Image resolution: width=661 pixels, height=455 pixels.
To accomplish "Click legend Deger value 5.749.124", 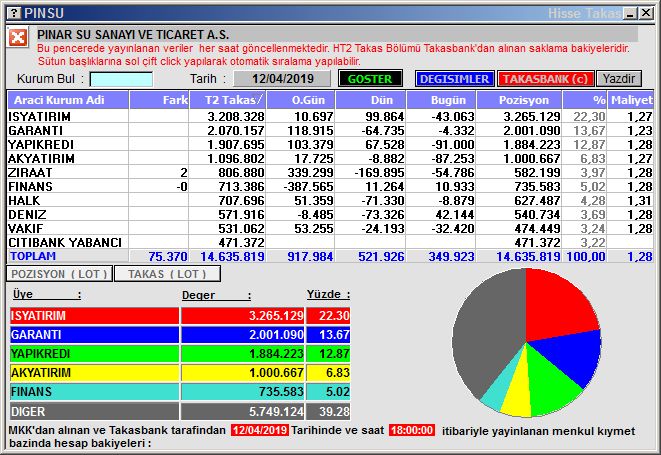I will (x=276, y=411).
